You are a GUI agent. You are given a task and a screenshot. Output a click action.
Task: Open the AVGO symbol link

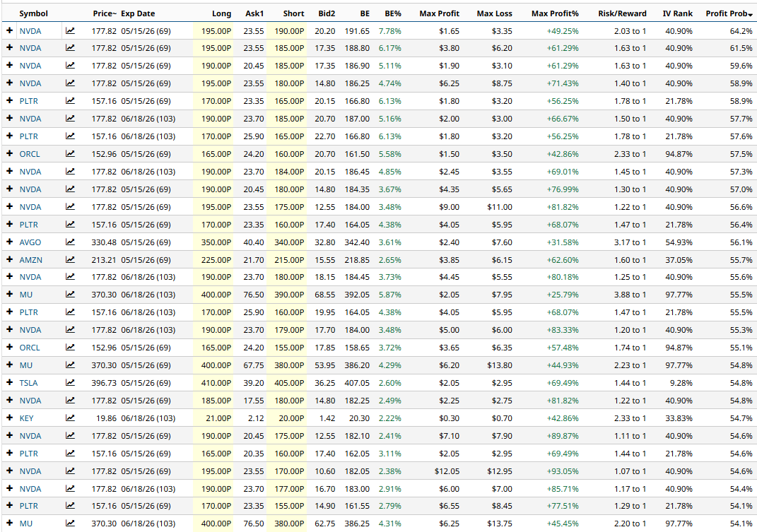pyautogui.click(x=30, y=242)
